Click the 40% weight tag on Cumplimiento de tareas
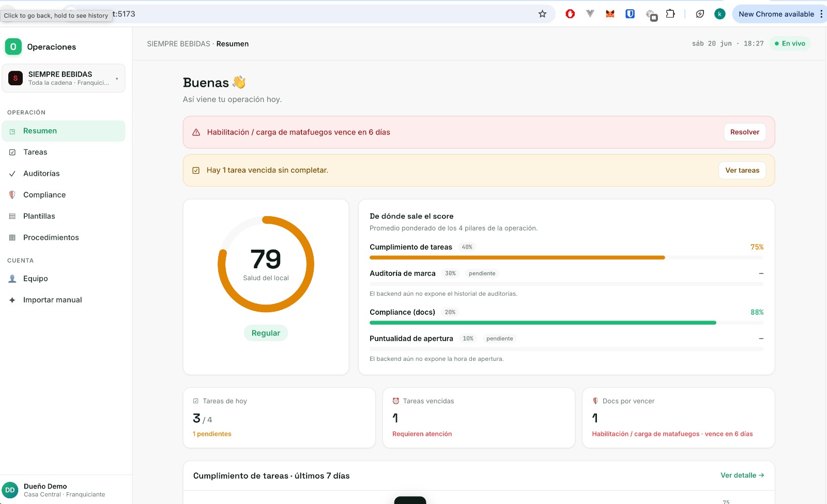This screenshot has height=504, width=827. click(x=467, y=247)
